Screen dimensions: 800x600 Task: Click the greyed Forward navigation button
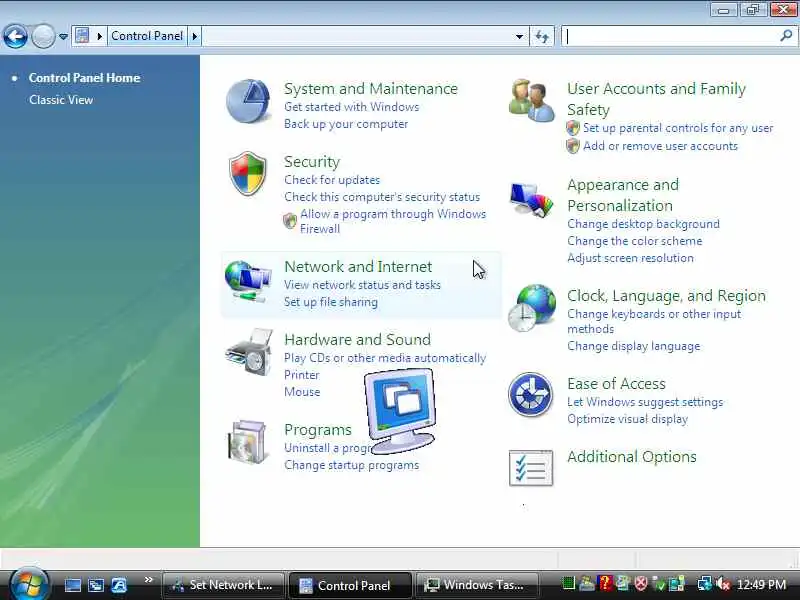pos(43,36)
